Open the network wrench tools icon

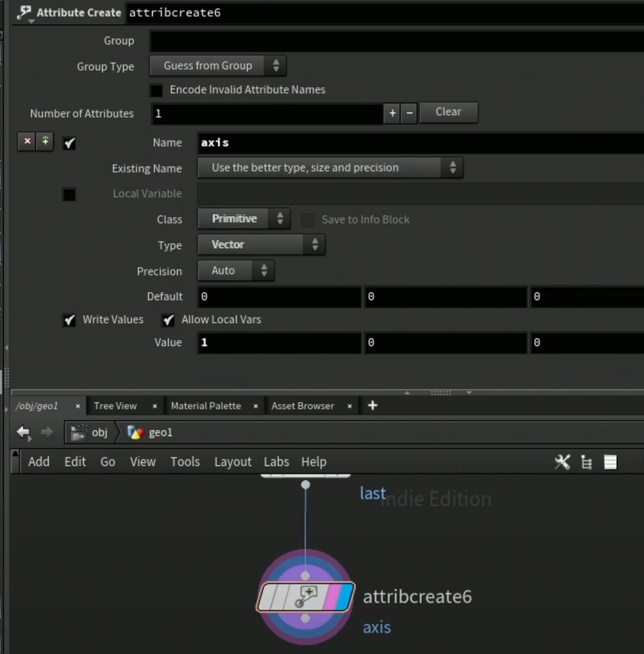562,462
